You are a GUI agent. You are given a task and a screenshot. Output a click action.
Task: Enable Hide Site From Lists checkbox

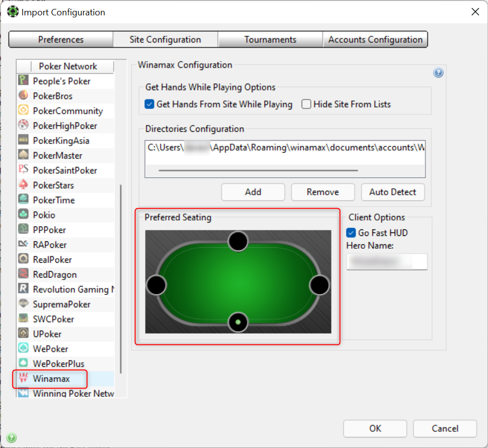pos(306,104)
